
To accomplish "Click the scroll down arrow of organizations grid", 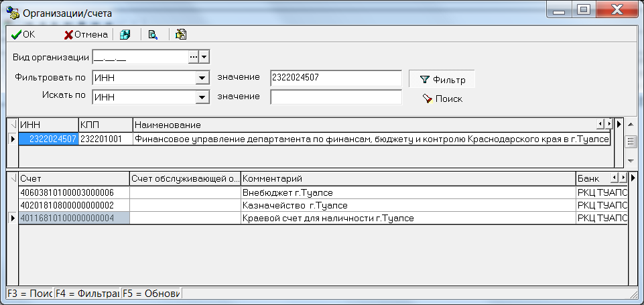I will click(631, 161).
